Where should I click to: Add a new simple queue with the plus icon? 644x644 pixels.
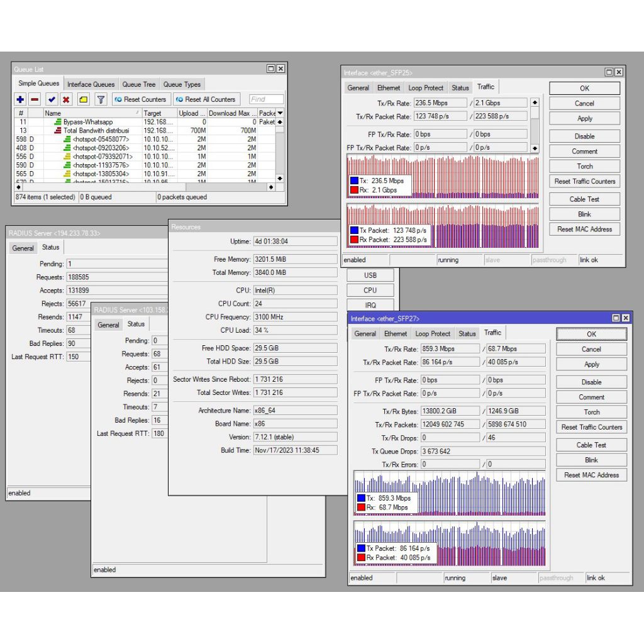pyautogui.click(x=20, y=99)
